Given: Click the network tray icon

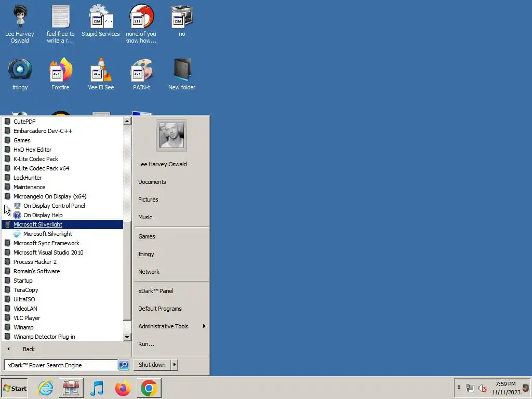Looking at the screenshot, I should tap(470, 388).
